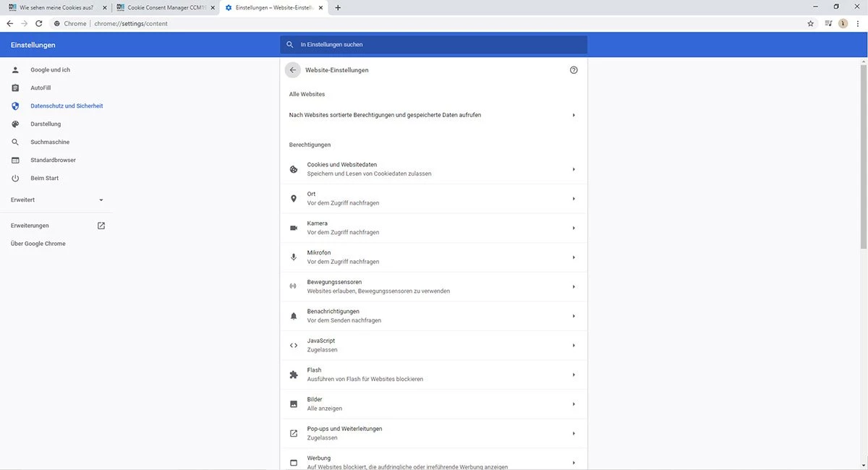Expand the Bewegungssensoren row arrow

(574, 287)
